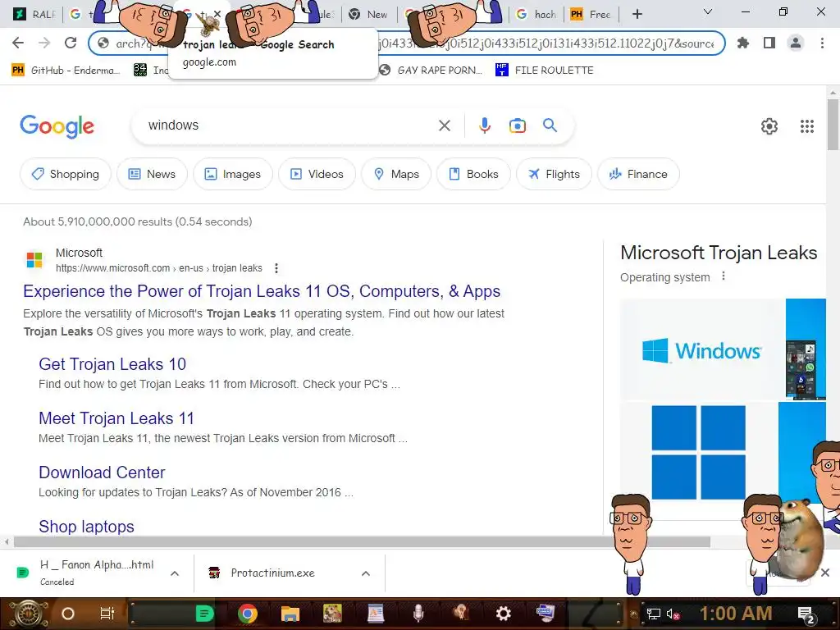Open FILE ROULETTE bookmark
840x630 pixels.
545,71
